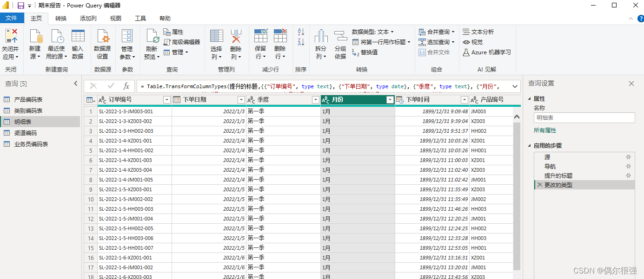644x279 pixels.
Task: Collapse the 应用的步骤 section
Action: point(530,145)
